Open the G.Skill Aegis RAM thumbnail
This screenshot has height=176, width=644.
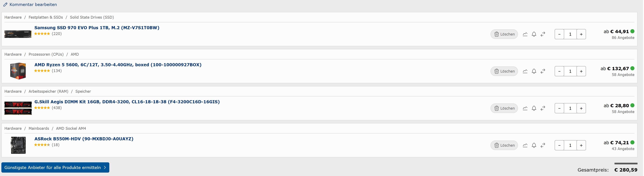pos(18,108)
